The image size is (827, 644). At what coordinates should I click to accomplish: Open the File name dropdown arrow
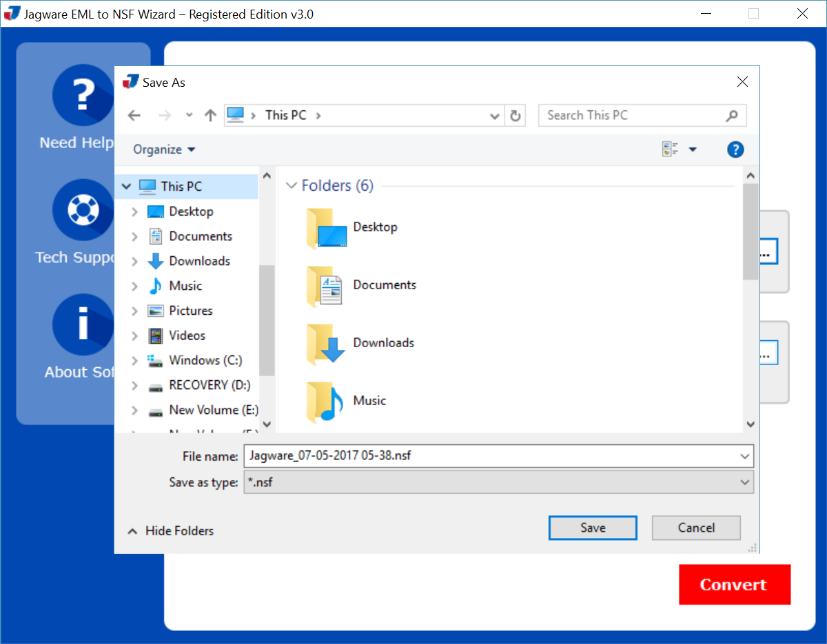(x=744, y=456)
